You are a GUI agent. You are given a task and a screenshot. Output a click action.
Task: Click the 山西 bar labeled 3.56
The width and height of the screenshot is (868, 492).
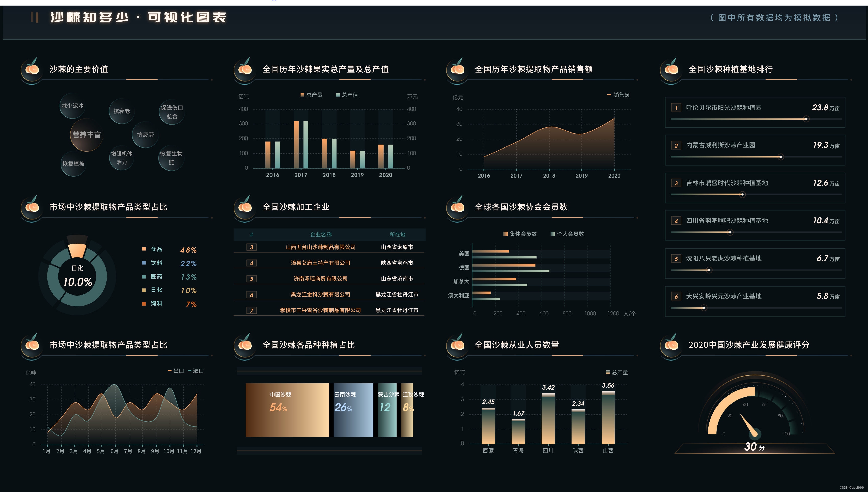(608, 417)
